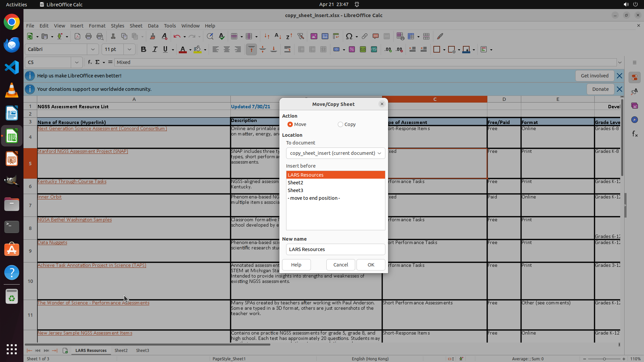Viewport: 644px width, 362px height.
Task: Open the To document dropdown
Action: pos(335,153)
